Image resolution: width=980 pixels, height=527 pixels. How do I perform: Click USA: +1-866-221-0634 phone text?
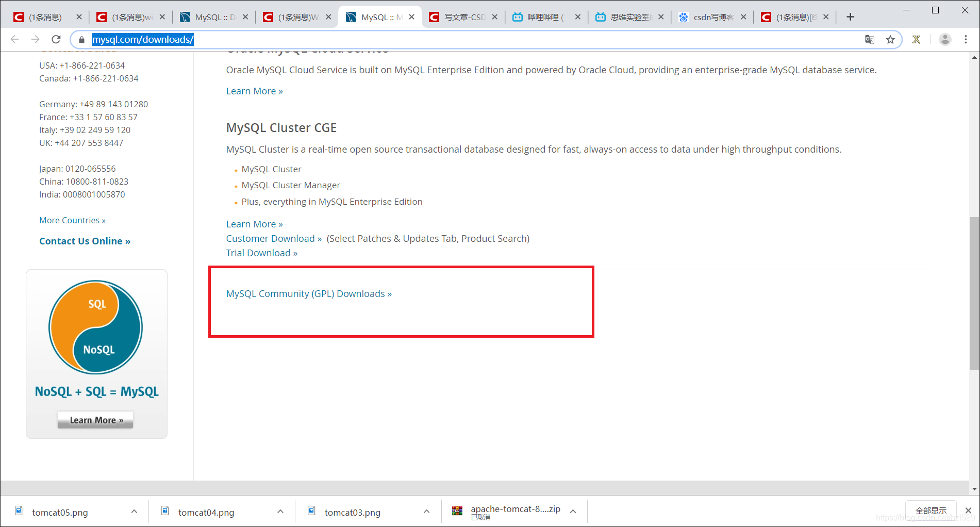coord(82,65)
